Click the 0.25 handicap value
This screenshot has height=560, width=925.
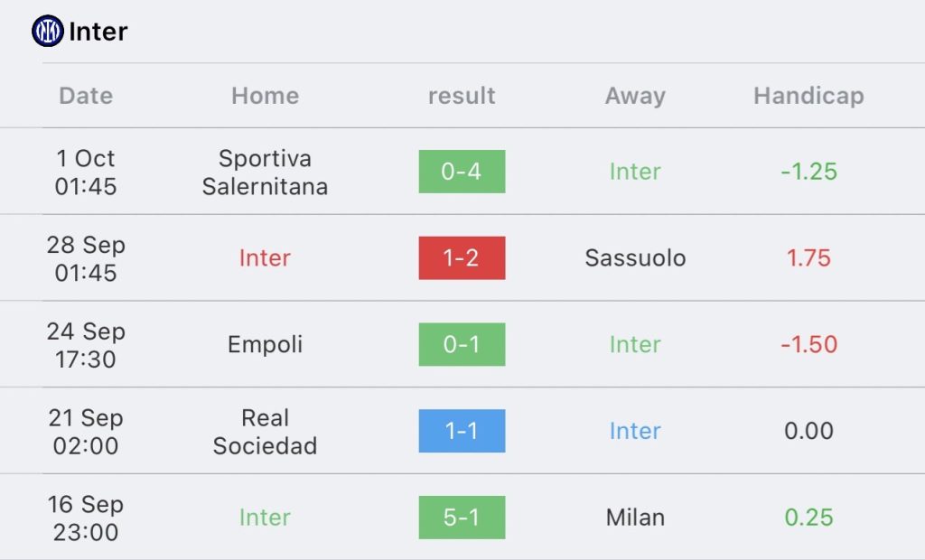click(x=808, y=518)
